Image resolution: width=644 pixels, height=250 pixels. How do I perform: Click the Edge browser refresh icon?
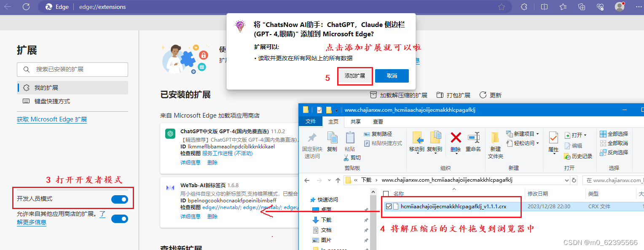pos(26,7)
